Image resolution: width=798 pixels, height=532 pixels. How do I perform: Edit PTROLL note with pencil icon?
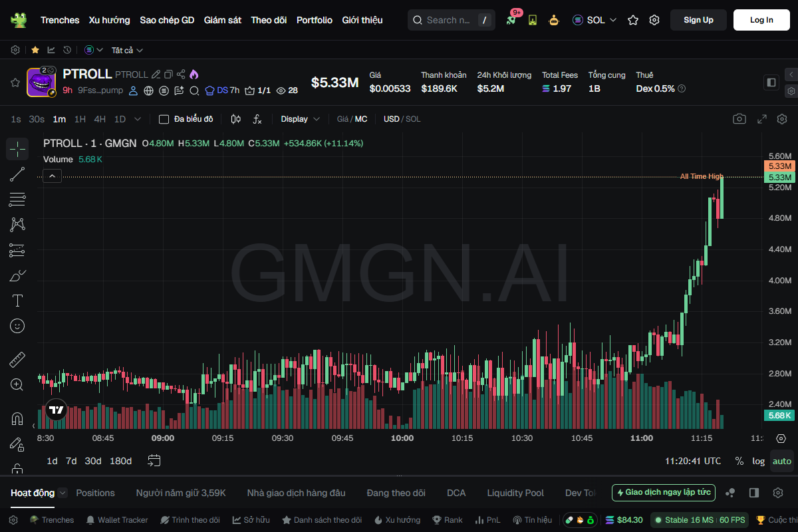pos(156,74)
